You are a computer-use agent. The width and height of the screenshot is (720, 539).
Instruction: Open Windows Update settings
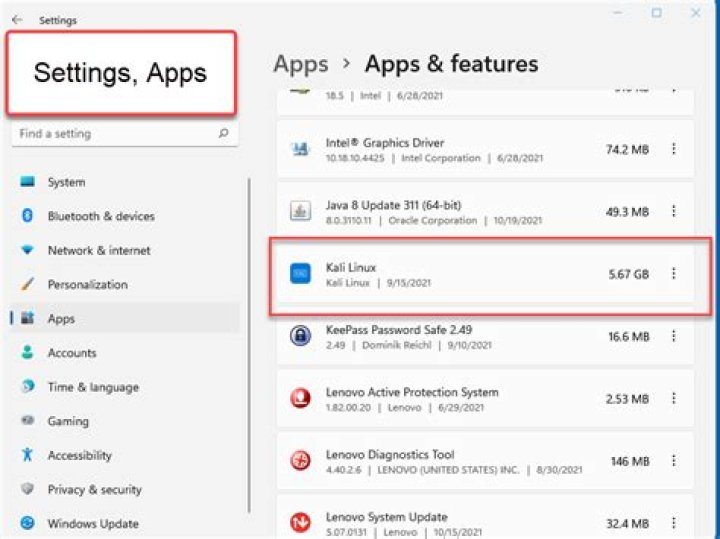[x=124, y=523]
